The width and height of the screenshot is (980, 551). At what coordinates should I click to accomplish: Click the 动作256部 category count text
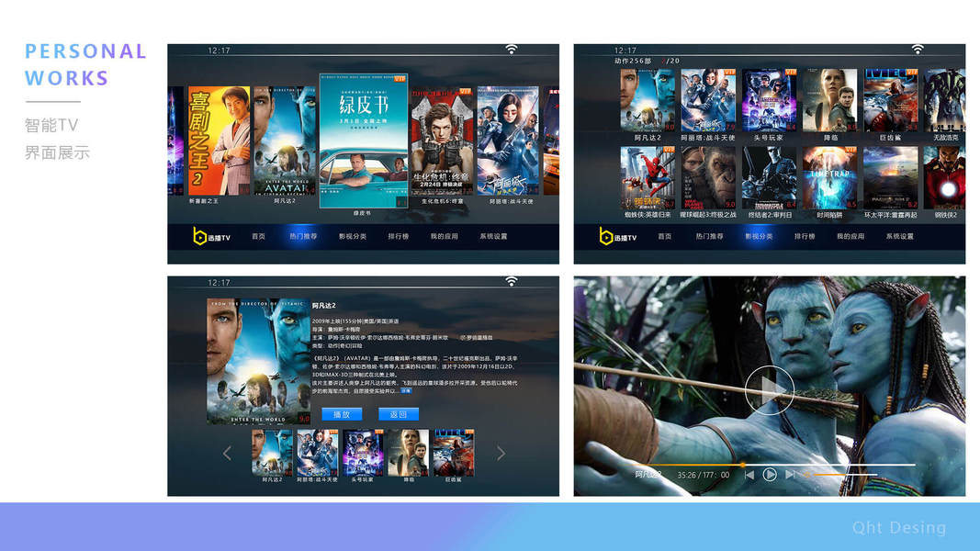(x=633, y=61)
